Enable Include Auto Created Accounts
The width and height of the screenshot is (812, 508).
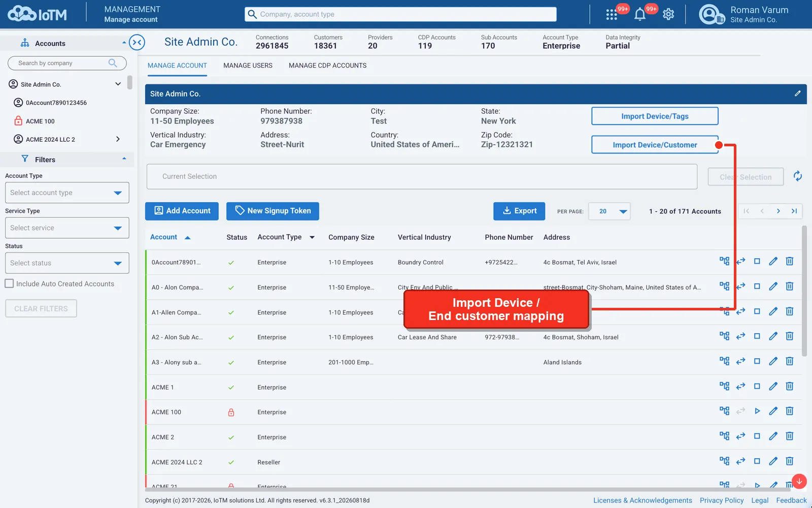tap(9, 283)
